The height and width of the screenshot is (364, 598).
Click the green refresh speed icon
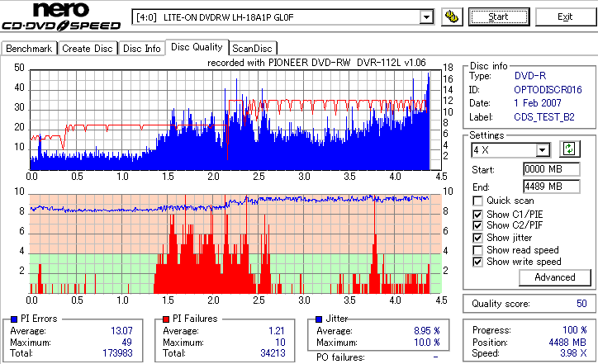[x=569, y=149]
